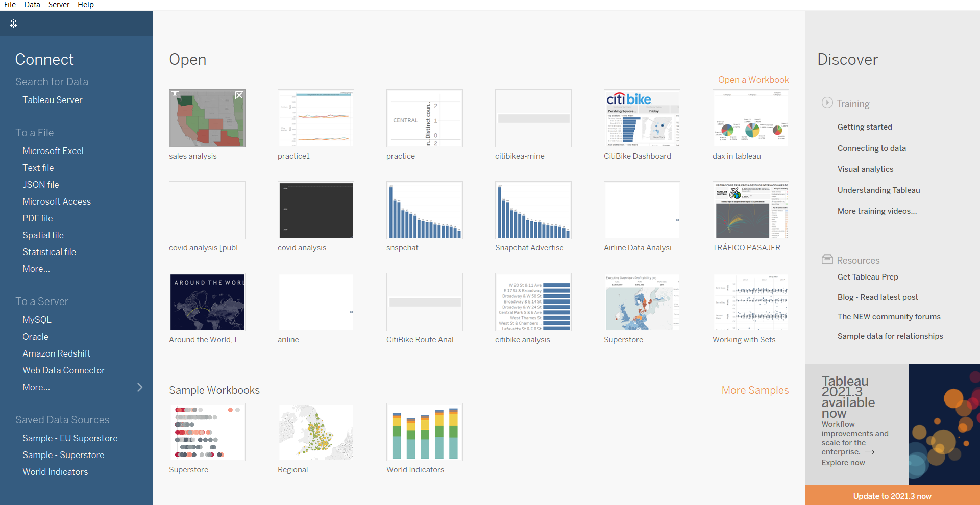This screenshot has height=505, width=980.
Task: Open Getting started training video
Action: [865, 127]
